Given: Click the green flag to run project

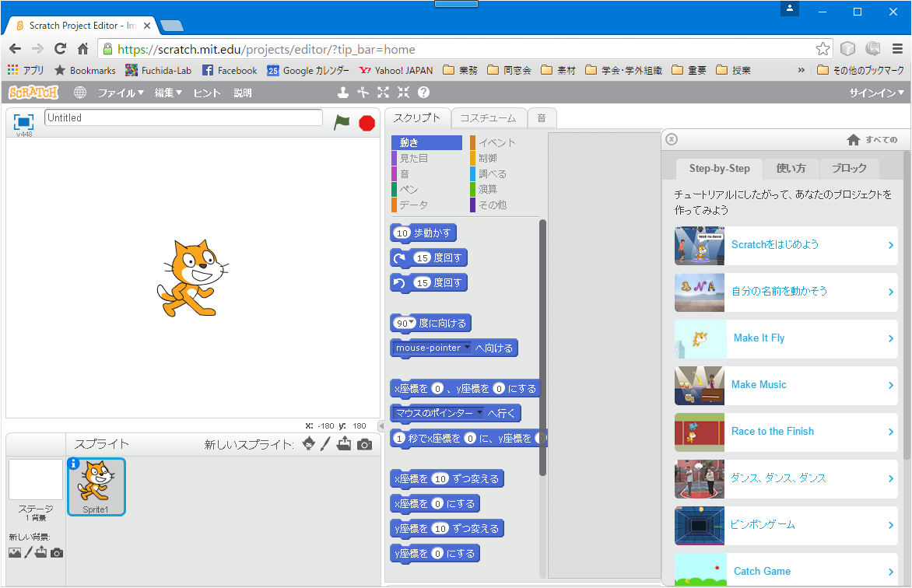Looking at the screenshot, I should click(x=342, y=122).
